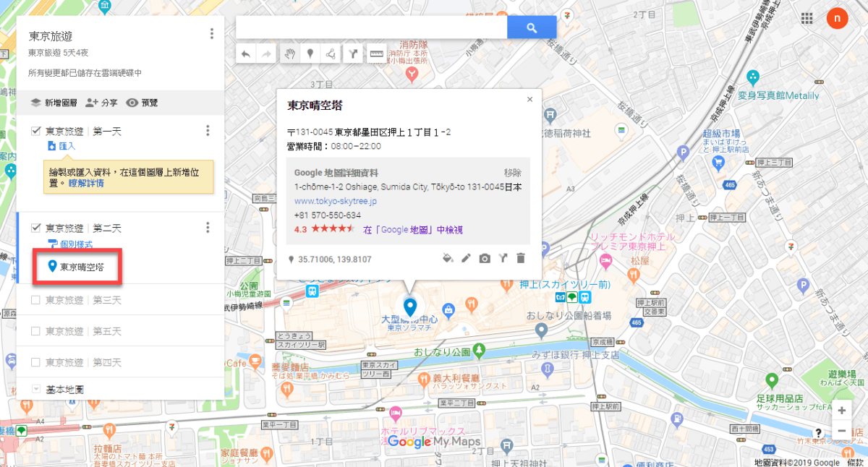Open the www.tokyo-skytree.jp website link
The height and width of the screenshot is (467, 868).
336,201
